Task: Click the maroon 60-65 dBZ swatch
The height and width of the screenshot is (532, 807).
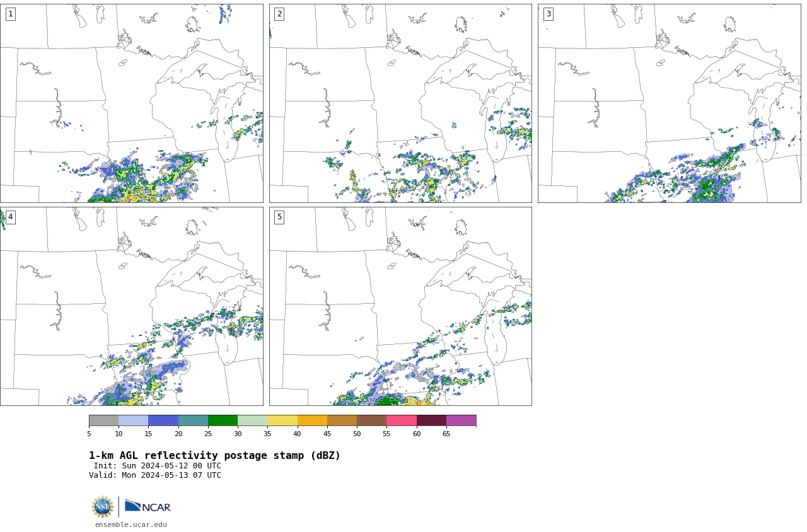Action: pyautogui.click(x=431, y=420)
